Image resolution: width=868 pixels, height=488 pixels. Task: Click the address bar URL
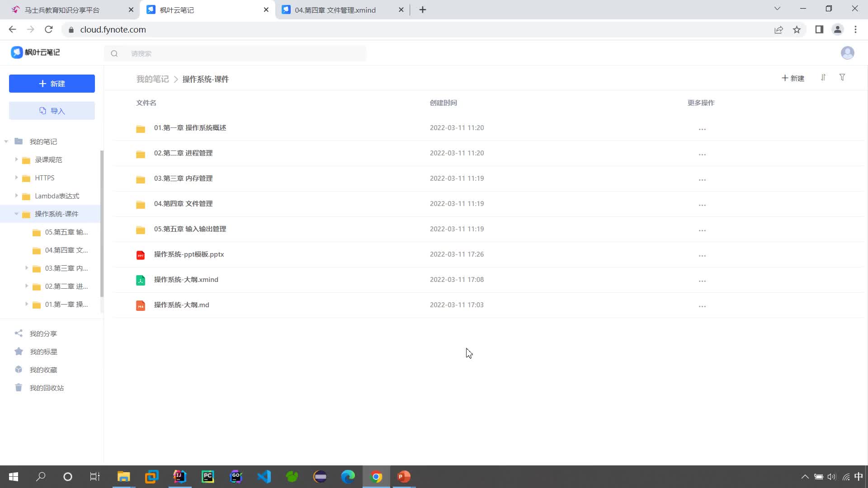click(113, 29)
